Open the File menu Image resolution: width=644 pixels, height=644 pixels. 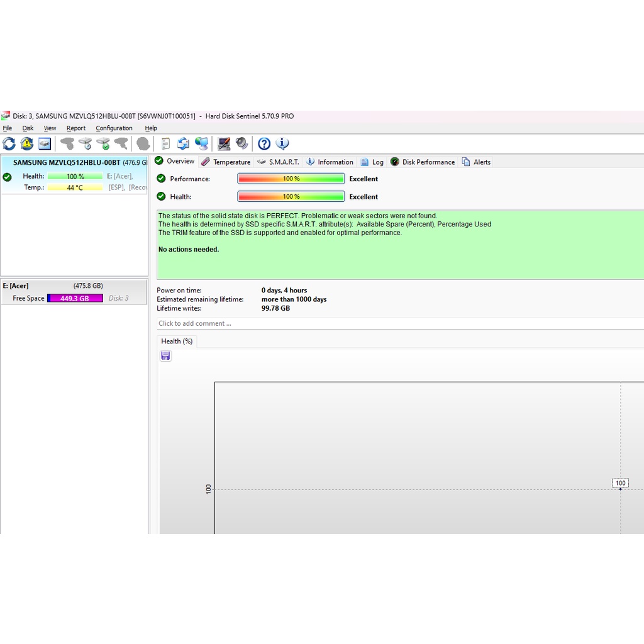click(8, 128)
